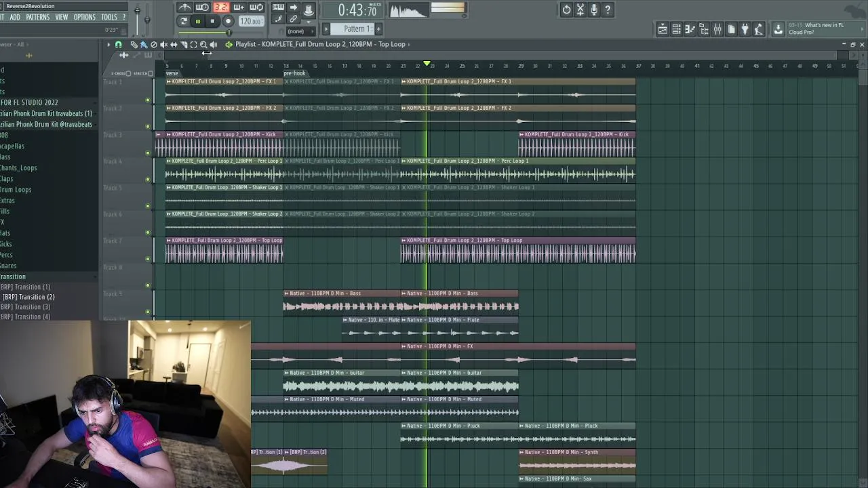
Task: Open the Mixer view icon
Action: pos(717,29)
